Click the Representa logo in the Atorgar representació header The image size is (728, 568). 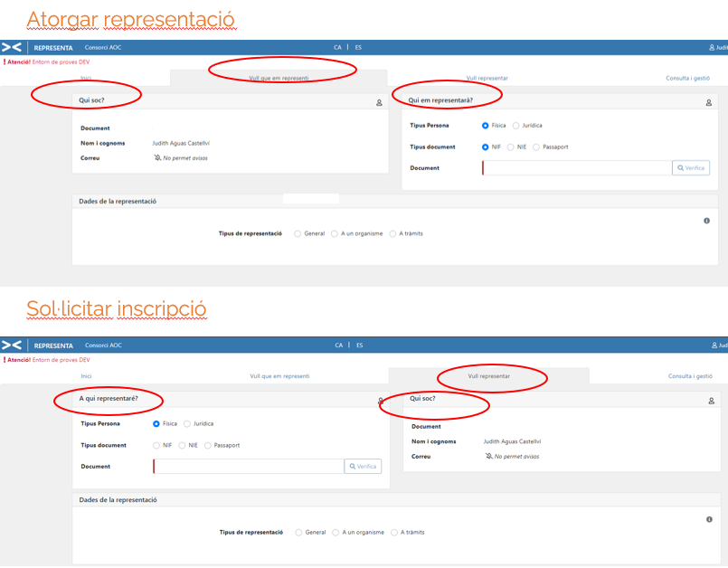12,47
